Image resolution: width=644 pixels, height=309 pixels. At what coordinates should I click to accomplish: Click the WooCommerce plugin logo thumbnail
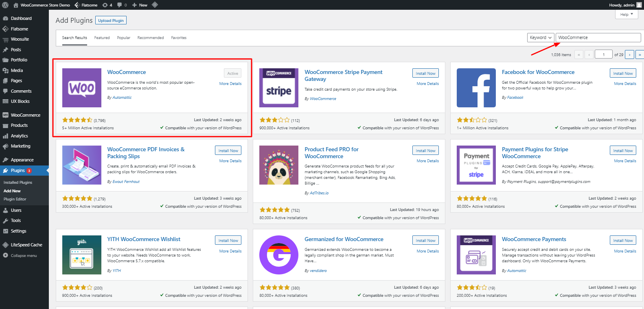(x=82, y=88)
